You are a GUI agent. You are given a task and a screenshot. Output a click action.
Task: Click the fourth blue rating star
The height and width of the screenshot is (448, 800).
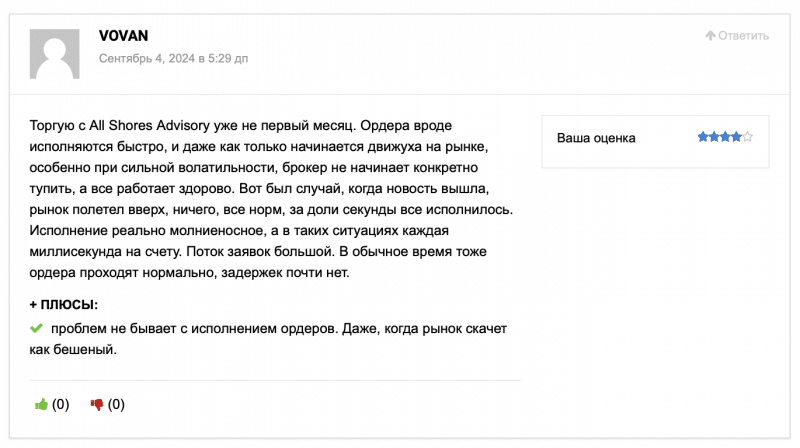click(x=736, y=137)
